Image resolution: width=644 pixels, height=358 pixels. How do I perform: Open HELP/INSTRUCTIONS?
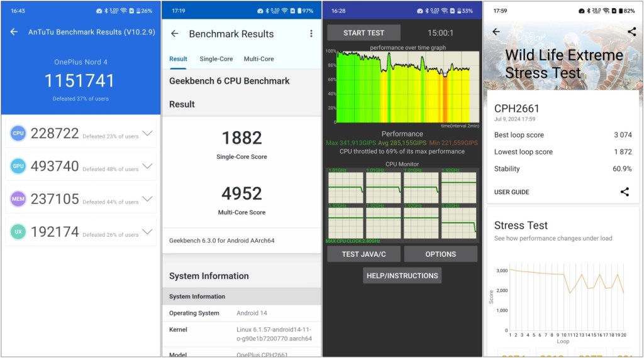coord(402,276)
